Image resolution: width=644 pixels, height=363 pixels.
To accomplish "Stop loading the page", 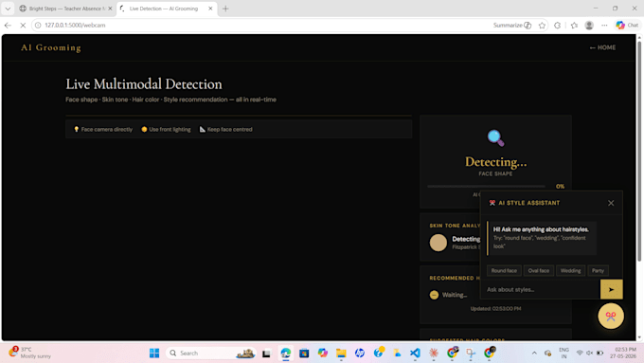I will [23, 25].
